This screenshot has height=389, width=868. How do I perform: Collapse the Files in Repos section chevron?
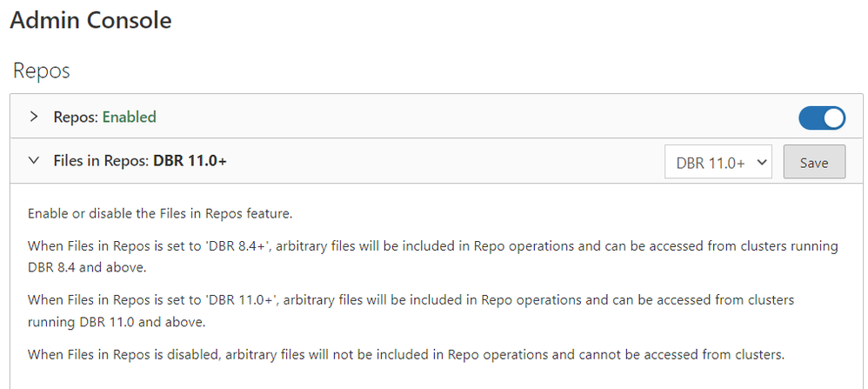tap(34, 161)
